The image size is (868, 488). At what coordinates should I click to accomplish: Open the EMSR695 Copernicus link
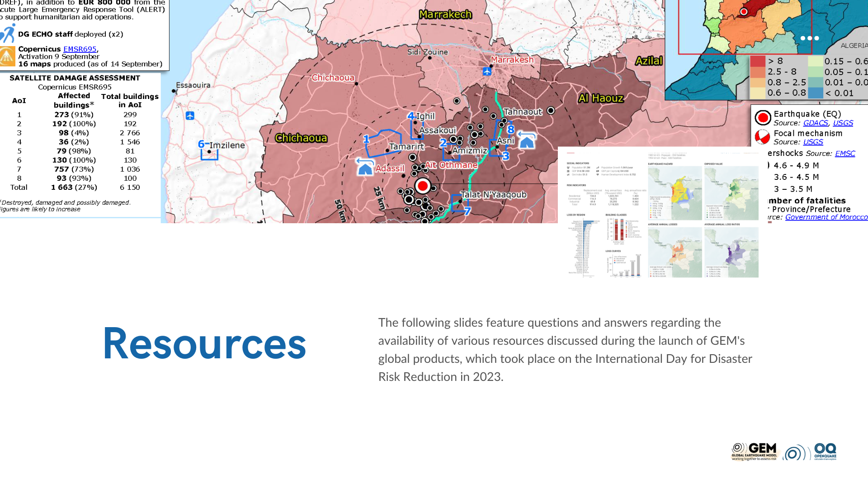80,49
